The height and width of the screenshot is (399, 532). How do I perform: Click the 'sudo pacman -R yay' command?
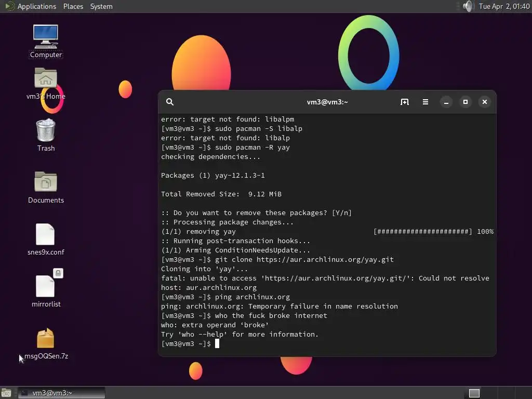252,147
